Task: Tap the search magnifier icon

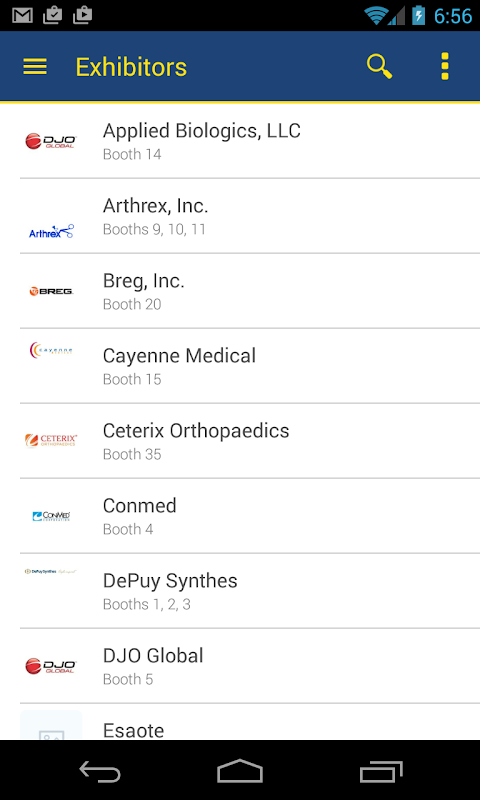Action: 380,67
